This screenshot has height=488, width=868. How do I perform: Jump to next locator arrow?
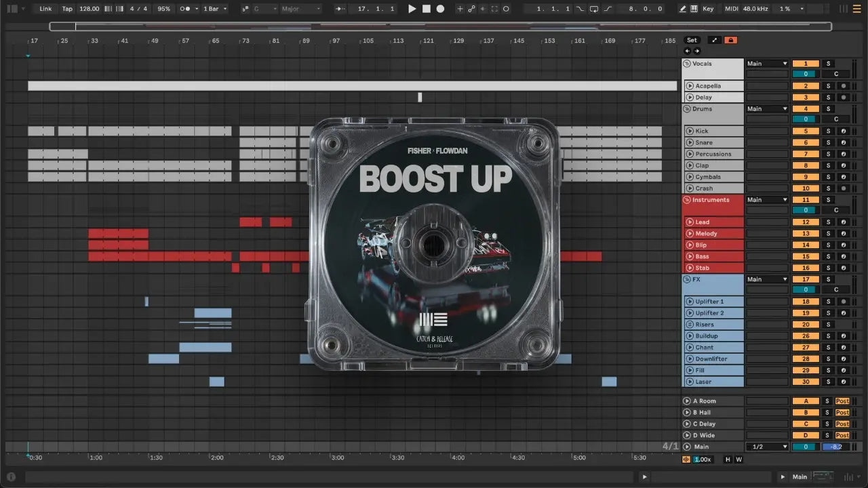(x=696, y=51)
